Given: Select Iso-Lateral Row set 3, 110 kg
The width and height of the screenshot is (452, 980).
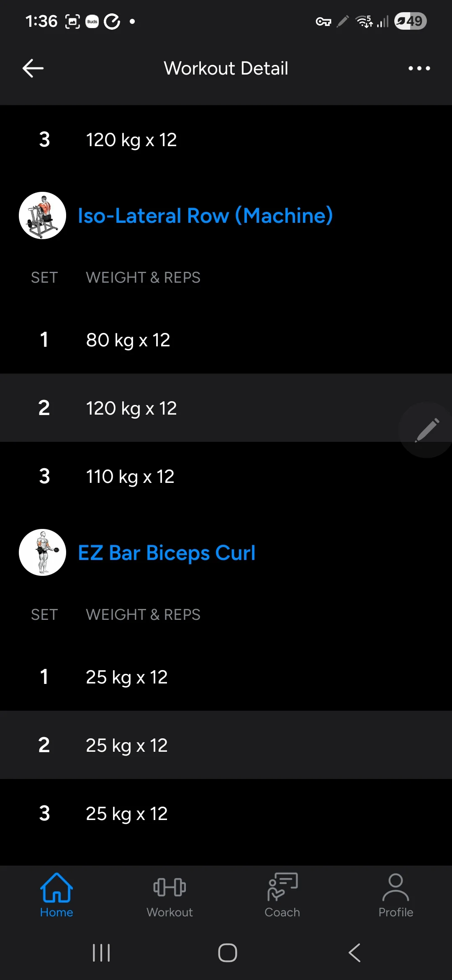Looking at the screenshot, I should [226, 476].
